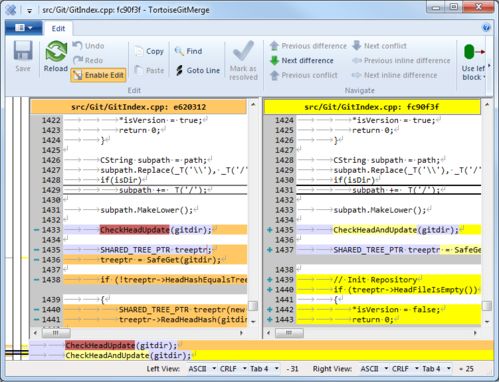Image resolution: width=499 pixels, height=382 pixels.
Task: Click right line 1440 HeadFileIsEmpty
Action: coord(389,290)
